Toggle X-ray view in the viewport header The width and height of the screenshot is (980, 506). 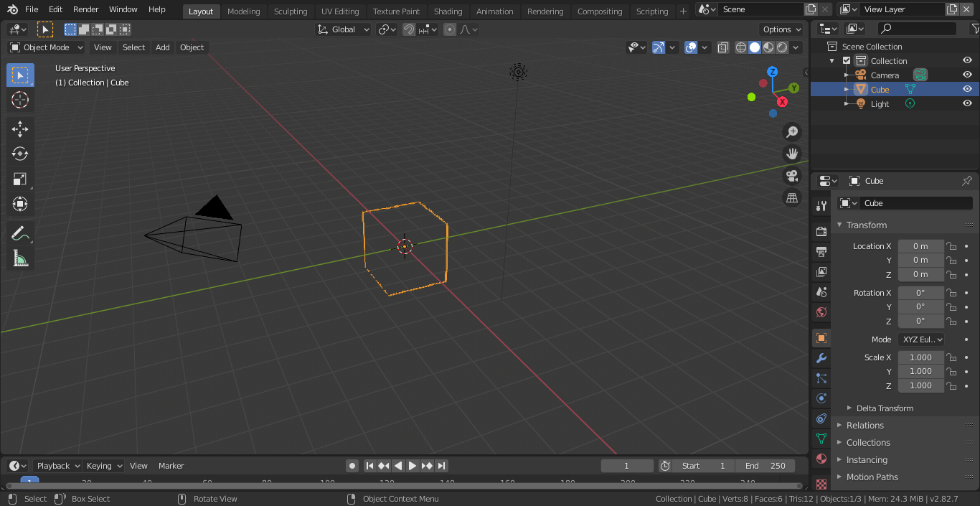point(723,47)
